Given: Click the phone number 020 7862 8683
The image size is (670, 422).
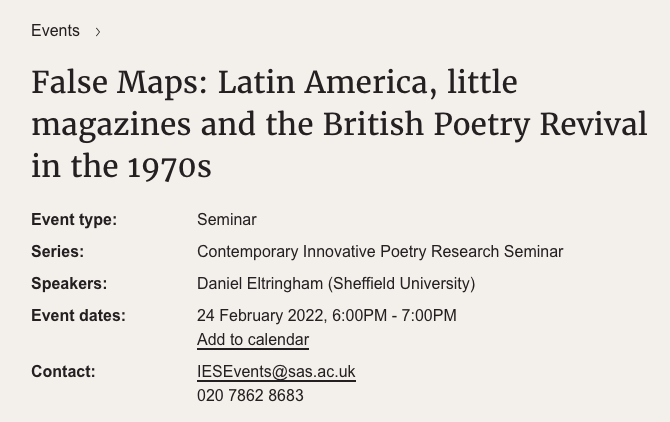Looking at the screenshot, I should tap(250, 396).
